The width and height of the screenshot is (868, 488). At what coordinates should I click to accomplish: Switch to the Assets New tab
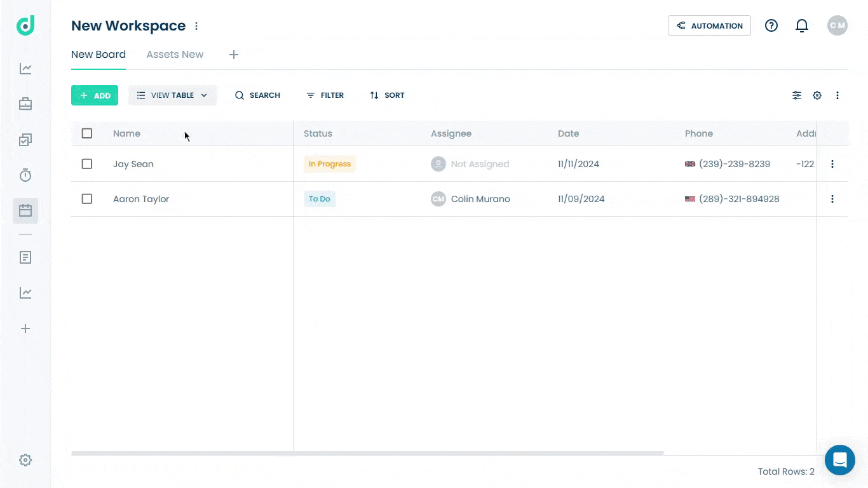tap(175, 55)
